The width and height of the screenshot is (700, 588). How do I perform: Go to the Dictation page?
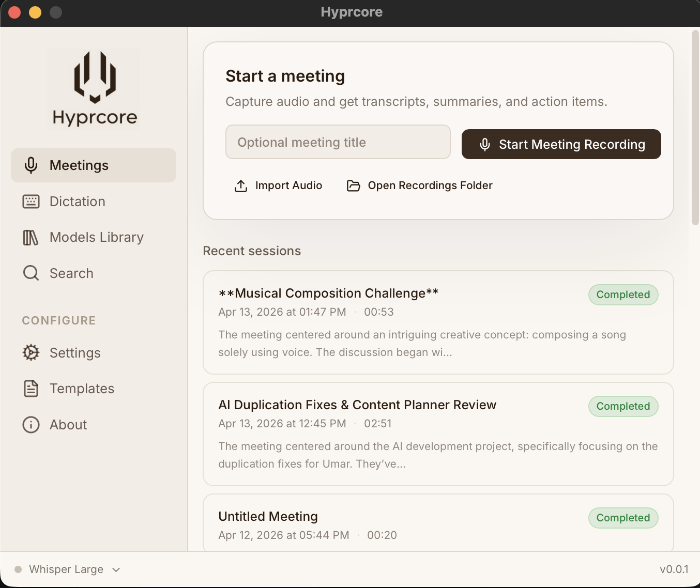[94, 202]
